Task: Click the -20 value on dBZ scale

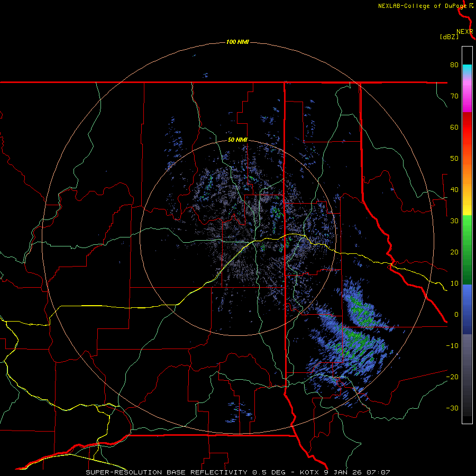Action: point(452,377)
